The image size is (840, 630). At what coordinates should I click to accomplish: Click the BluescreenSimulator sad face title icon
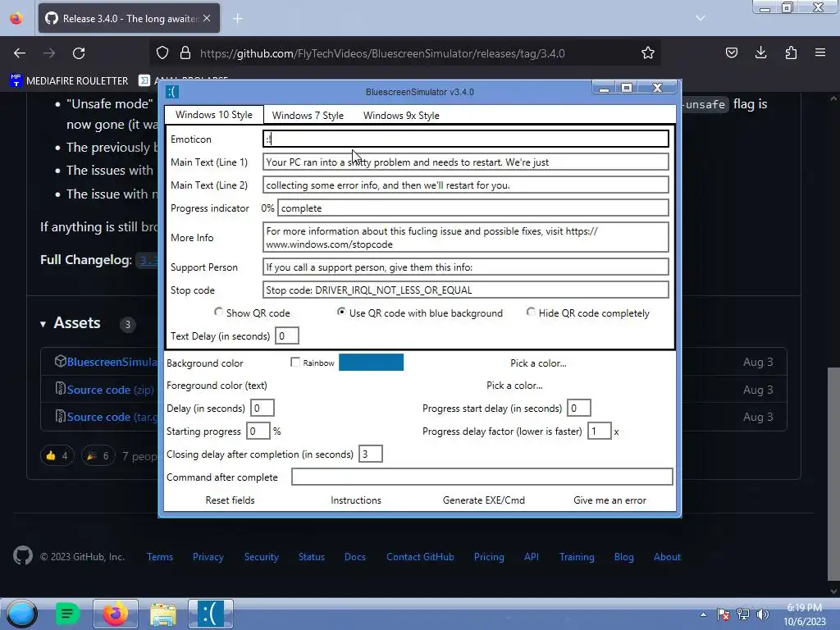pyautogui.click(x=172, y=92)
